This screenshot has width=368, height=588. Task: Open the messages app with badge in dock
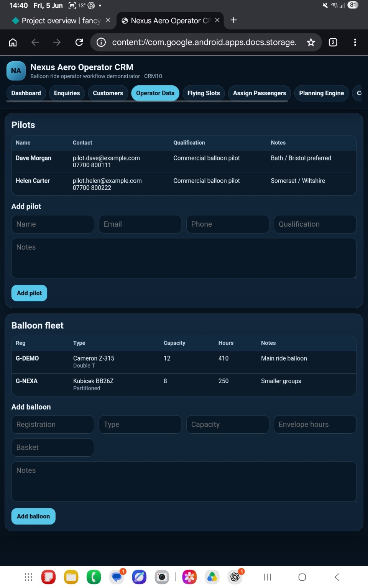point(117,577)
